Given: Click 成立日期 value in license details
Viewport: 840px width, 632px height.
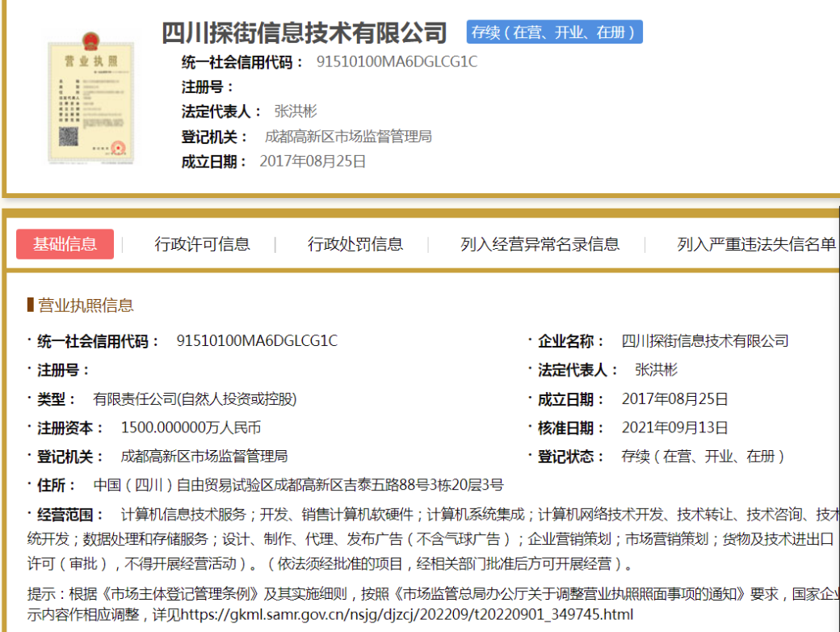Looking at the screenshot, I should (675, 398).
